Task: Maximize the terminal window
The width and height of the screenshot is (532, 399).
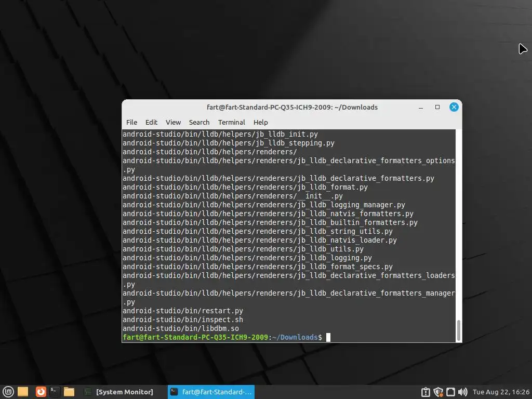Action: [437, 107]
